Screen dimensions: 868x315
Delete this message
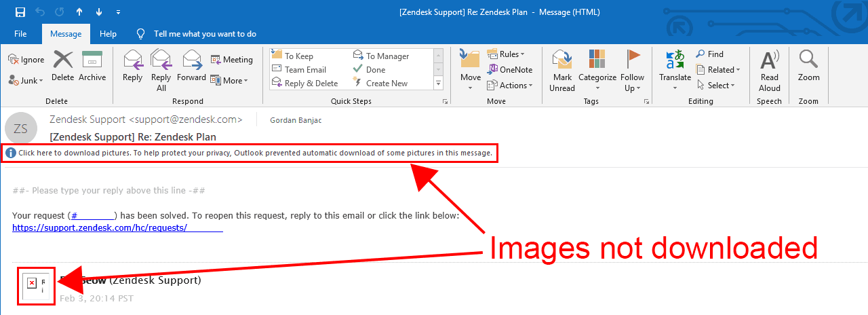click(63, 67)
